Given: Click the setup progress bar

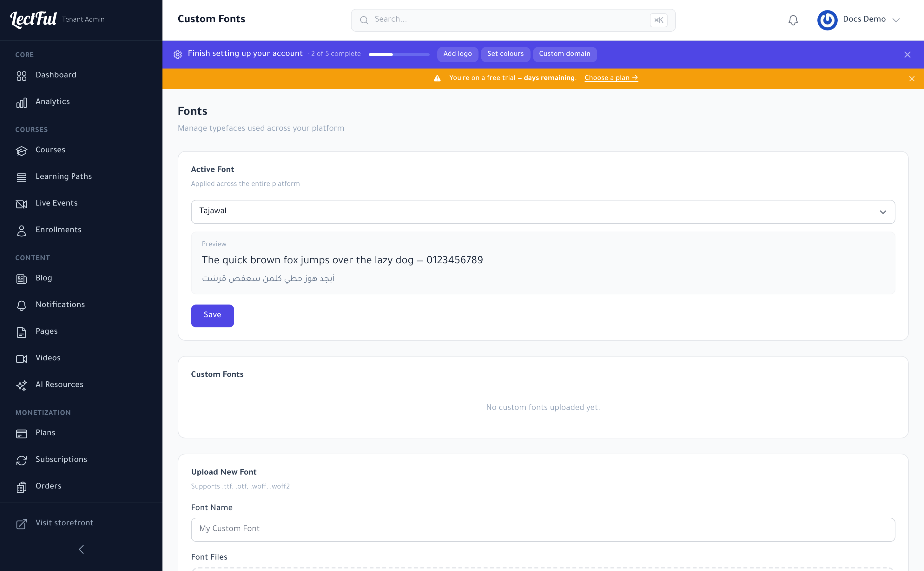Looking at the screenshot, I should 399,54.
